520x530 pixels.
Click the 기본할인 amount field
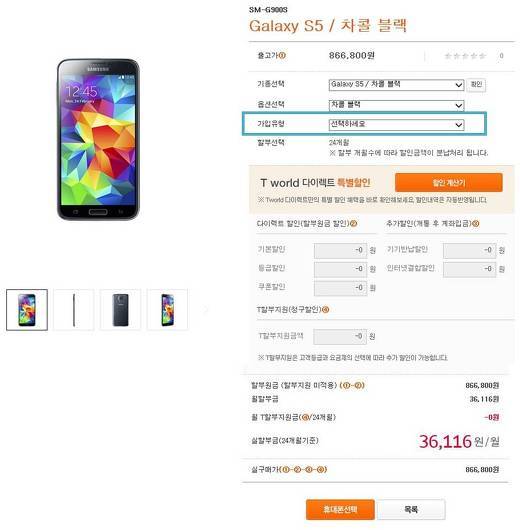340,250
